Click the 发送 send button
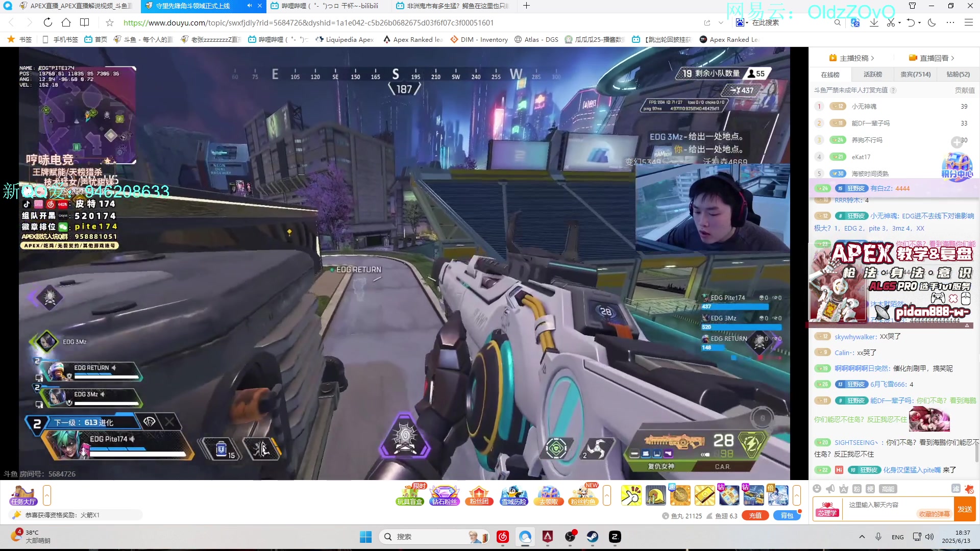The image size is (980, 551). coord(965,509)
